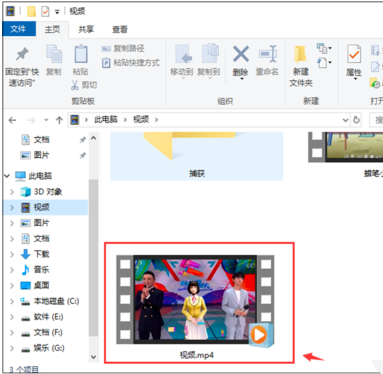Select the cartoon video thumbnail top right
The image size is (383, 374).
[345, 147]
